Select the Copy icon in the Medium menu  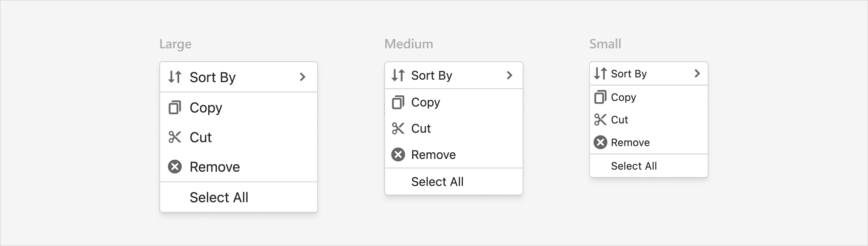tap(398, 102)
